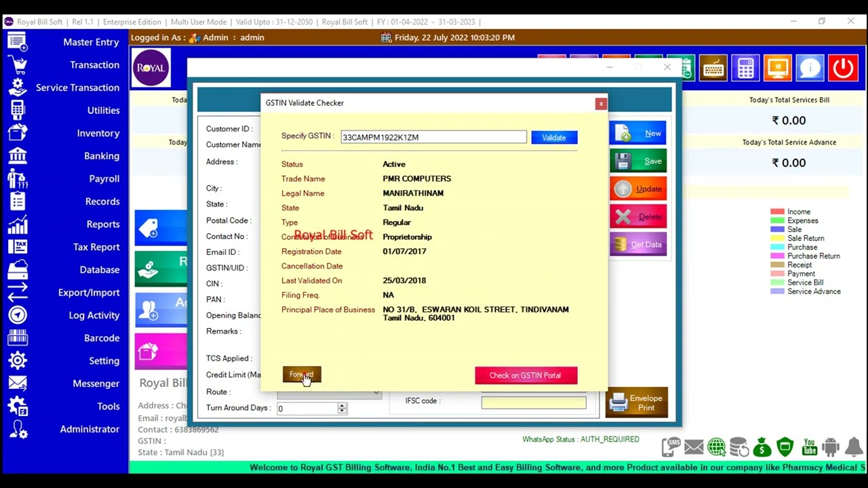Open Tools from the sidebar
The image size is (868, 488).
tap(108, 407)
